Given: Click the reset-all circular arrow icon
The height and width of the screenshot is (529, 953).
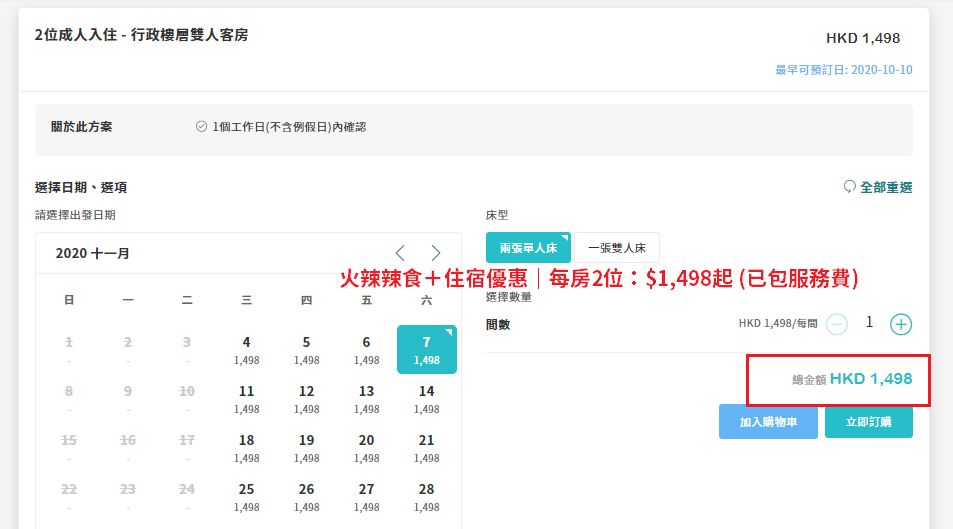Looking at the screenshot, I should (849, 187).
